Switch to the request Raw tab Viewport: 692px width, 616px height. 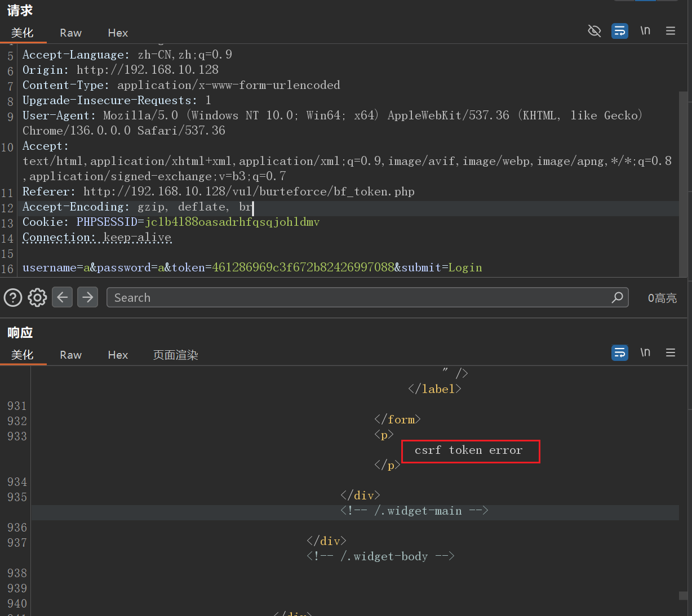click(x=70, y=33)
